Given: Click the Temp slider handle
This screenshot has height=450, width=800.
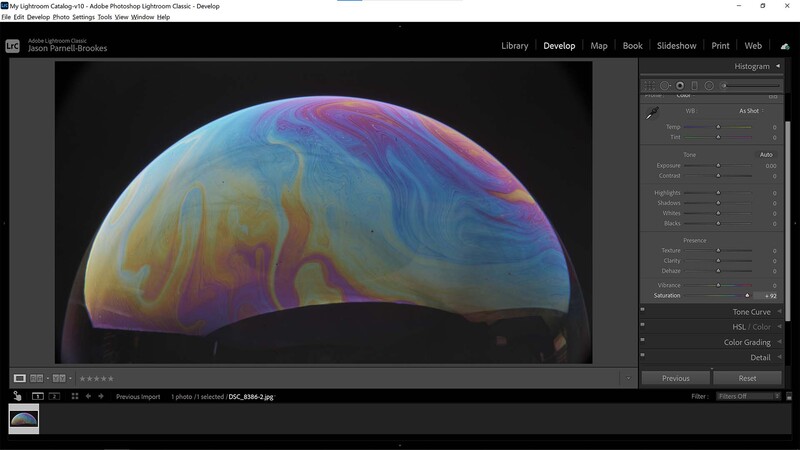Looking at the screenshot, I should (718, 127).
